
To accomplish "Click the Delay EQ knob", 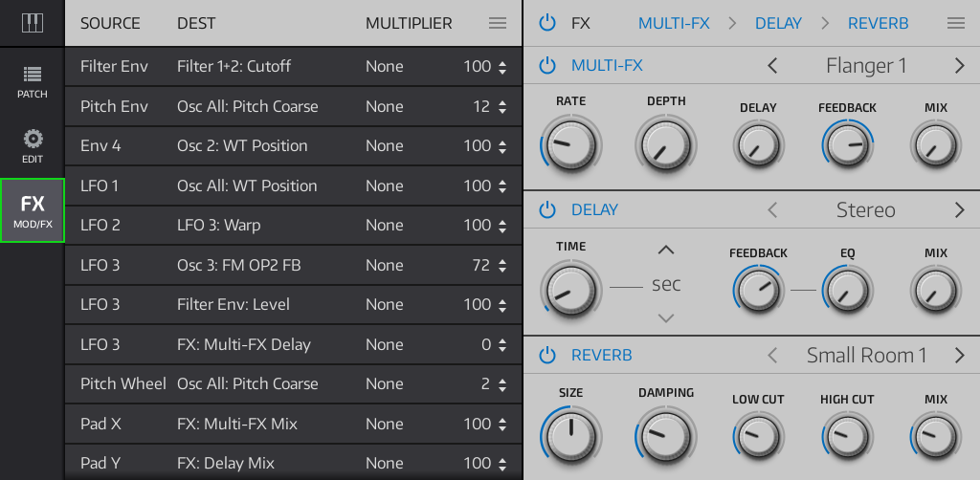I will tap(848, 291).
